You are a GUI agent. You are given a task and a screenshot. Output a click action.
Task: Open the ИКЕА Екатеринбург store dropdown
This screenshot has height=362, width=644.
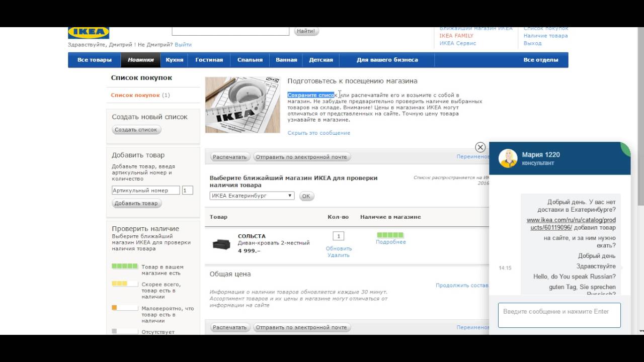pos(252,196)
